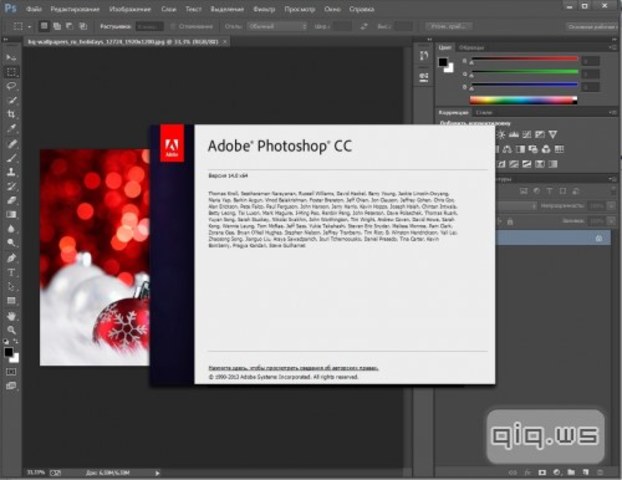Toggle type layer filter in Layers panel
This screenshot has height=480, width=622.
[549, 191]
